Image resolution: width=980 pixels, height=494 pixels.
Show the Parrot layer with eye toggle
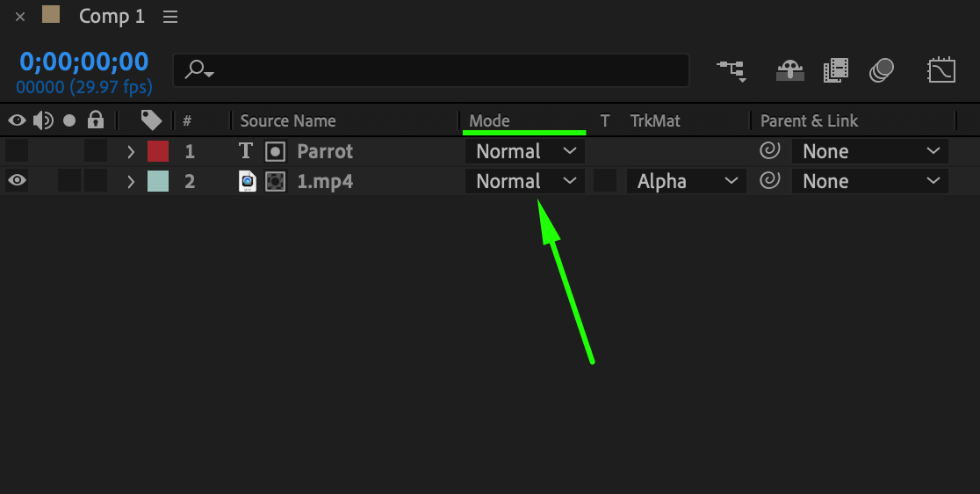(17, 151)
